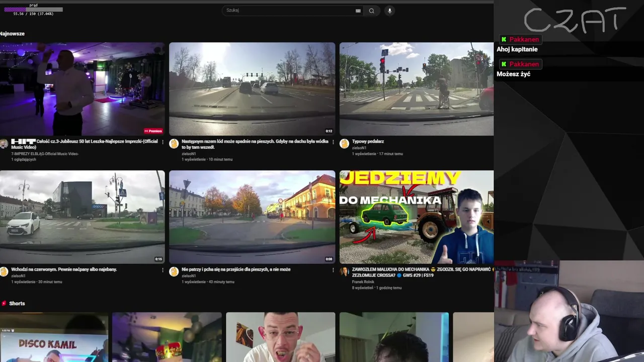Click Kick badge next to first Pakkanen message

coord(504,39)
